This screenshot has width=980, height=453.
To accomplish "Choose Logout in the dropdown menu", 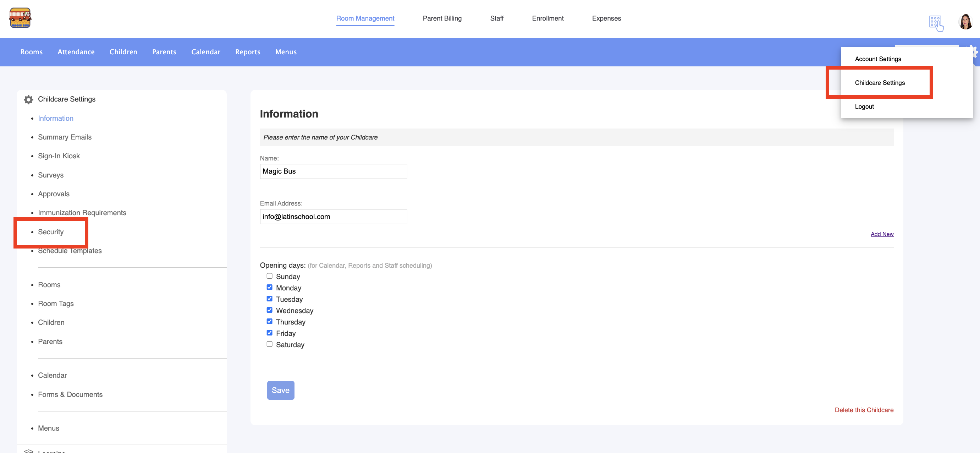I will (864, 107).
